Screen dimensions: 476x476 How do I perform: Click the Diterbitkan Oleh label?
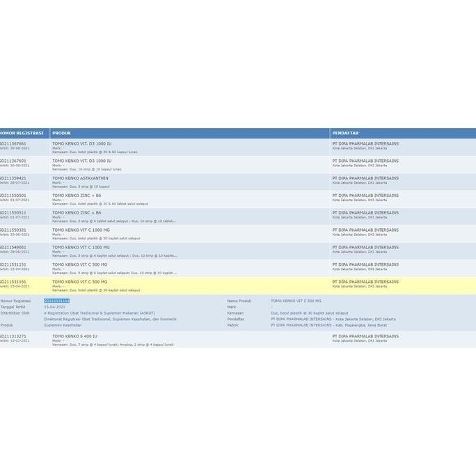click(15, 313)
